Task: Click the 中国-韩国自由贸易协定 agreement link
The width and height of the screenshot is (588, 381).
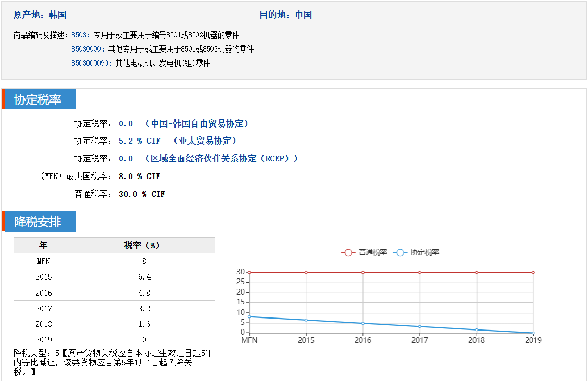Action: (x=197, y=124)
